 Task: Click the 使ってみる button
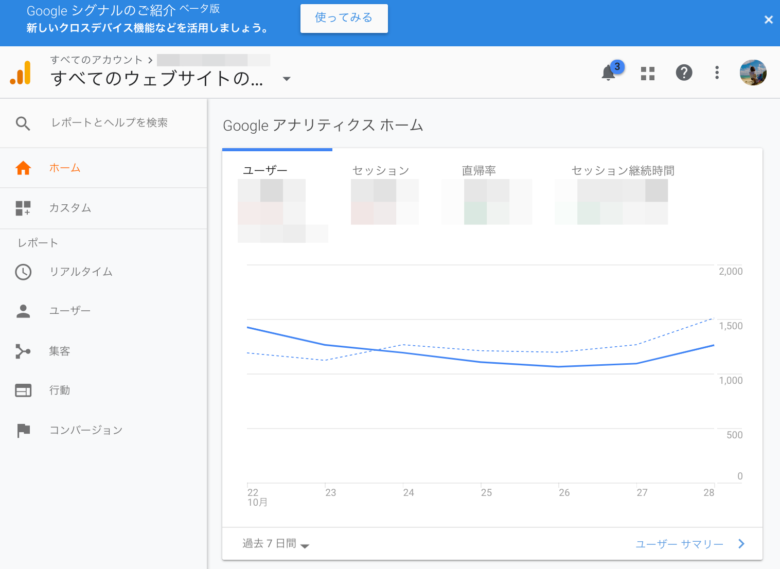[344, 18]
